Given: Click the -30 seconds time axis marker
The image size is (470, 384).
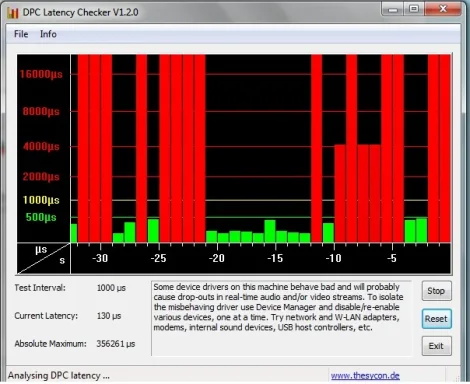Looking at the screenshot, I should [x=100, y=258].
